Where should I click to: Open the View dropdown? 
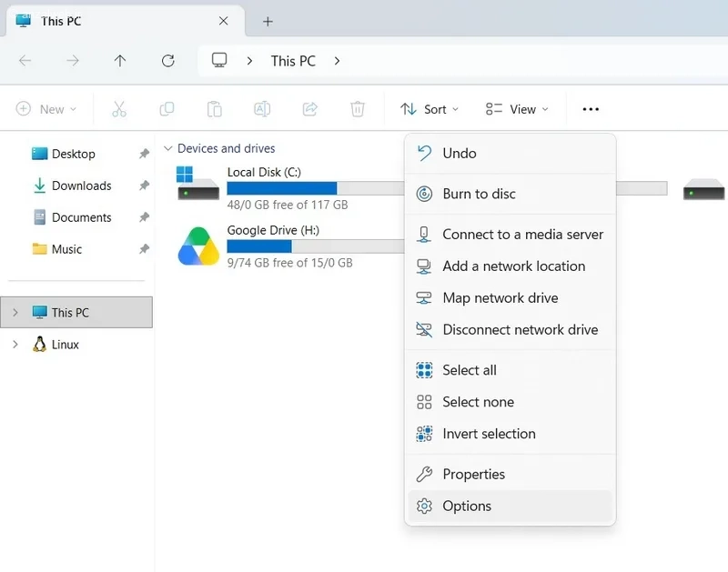517,109
